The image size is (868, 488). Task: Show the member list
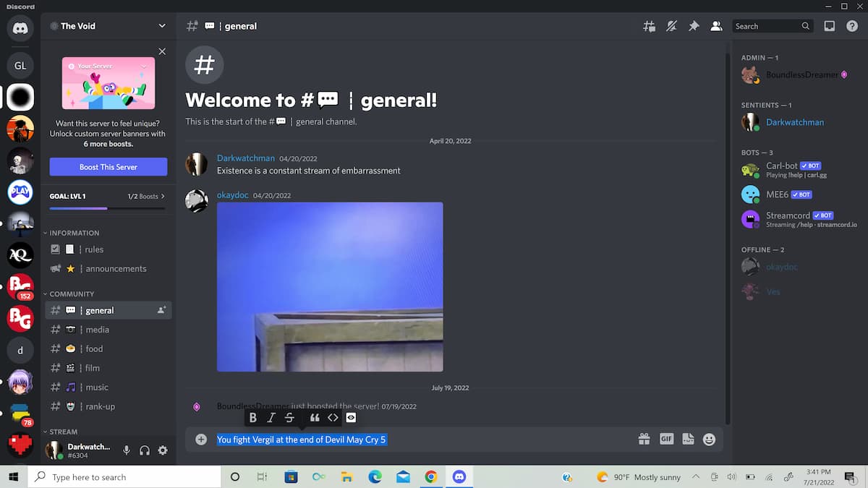coord(716,25)
